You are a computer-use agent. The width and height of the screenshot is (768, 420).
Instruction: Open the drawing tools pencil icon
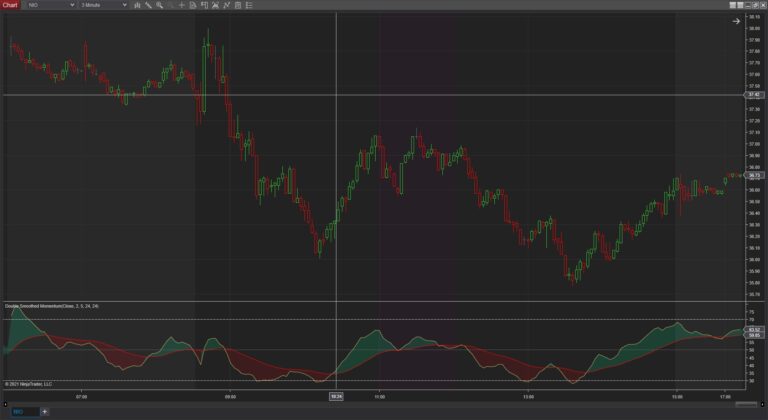(x=148, y=5)
